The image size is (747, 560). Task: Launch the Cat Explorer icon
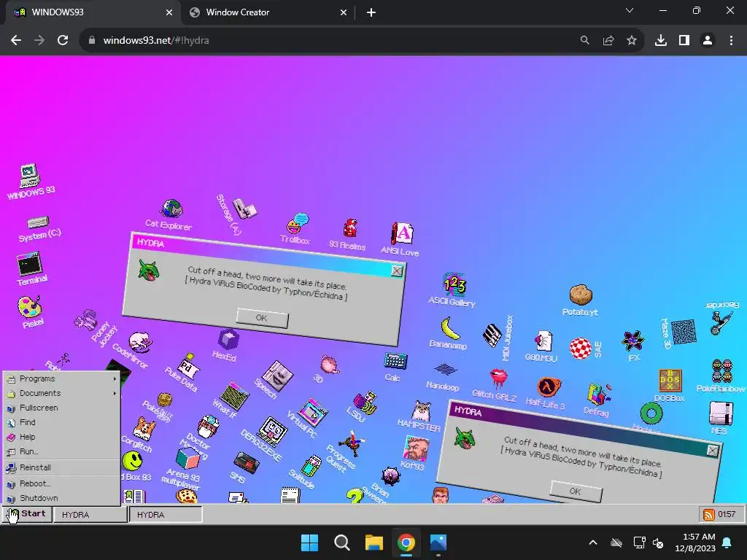pos(172,209)
